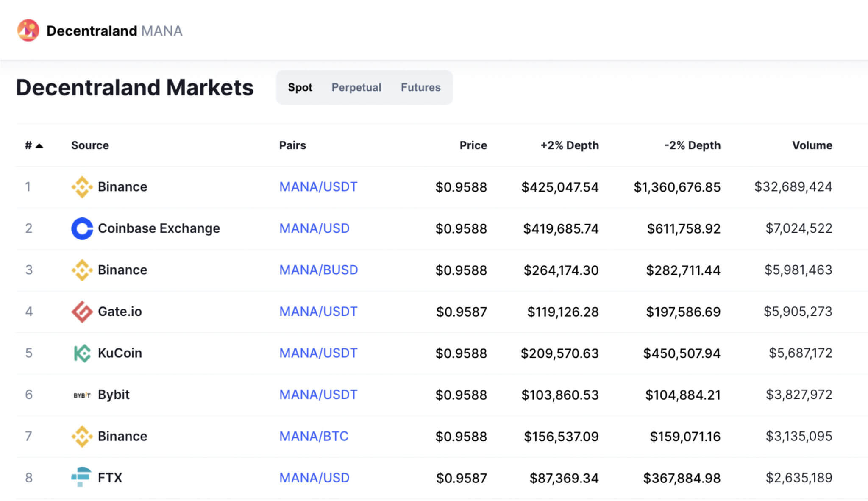Screen dimensions: 868x501
Task: Open MANA/USD pair on Coinbase Exchange
Action: (314, 228)
